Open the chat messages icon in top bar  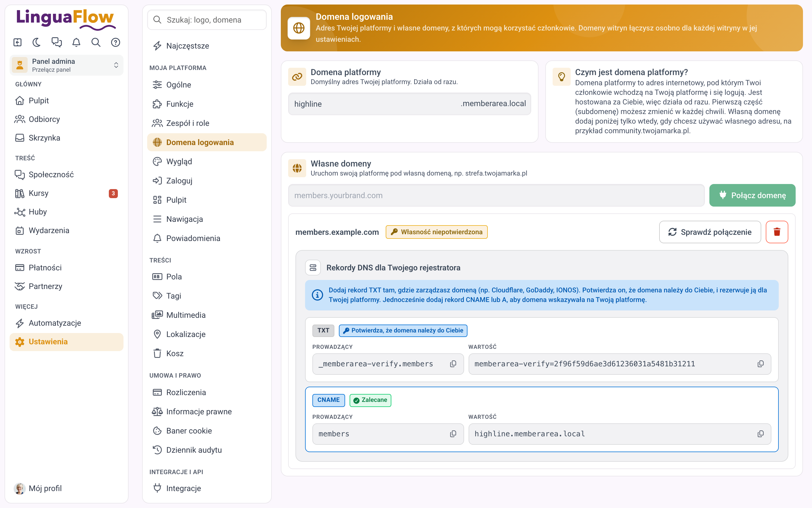point(57,42)
